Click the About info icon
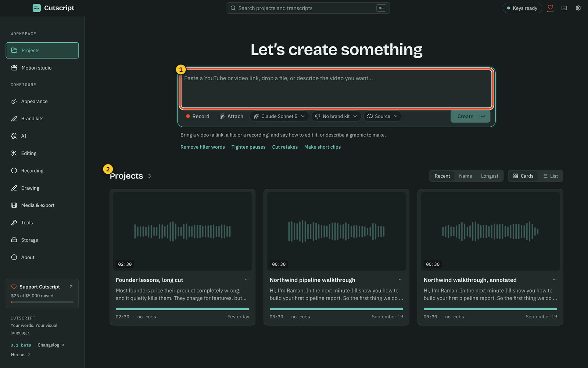This screenshot has height=368, width=588. click(x=14, y=257)
